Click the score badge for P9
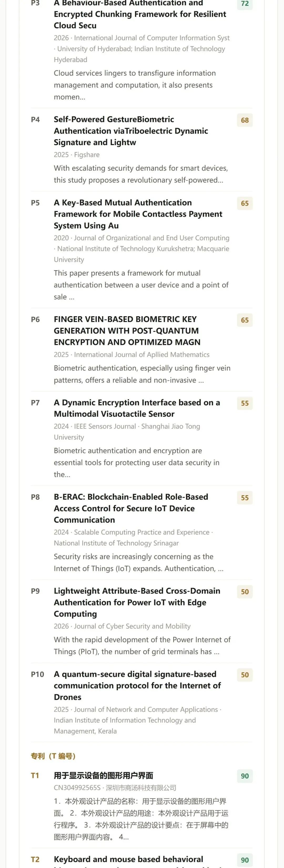Screen dimensions: 284x868 click(245, 592)
